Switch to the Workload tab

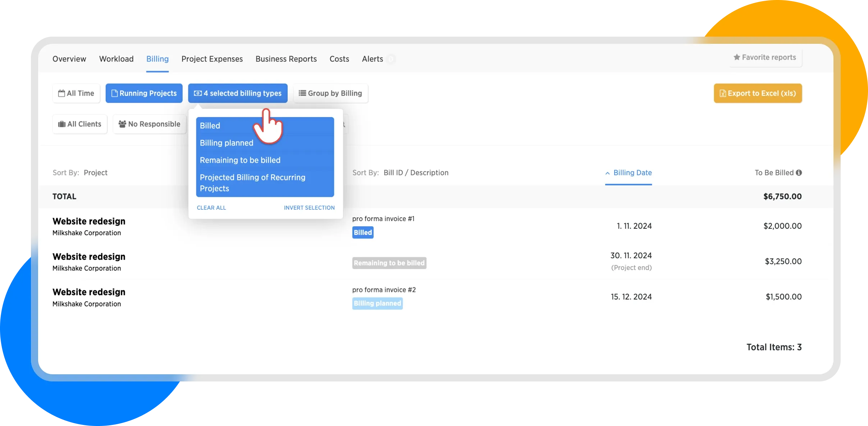[x=116, y=59]
